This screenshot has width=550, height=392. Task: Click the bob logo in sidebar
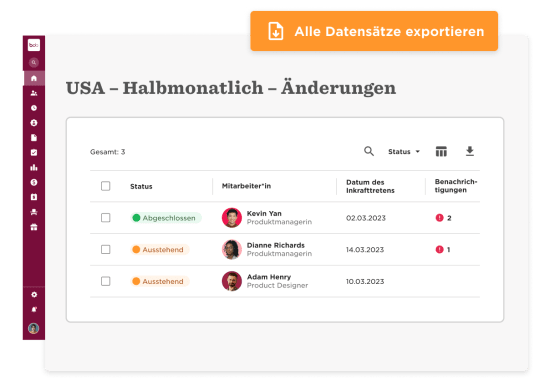pos(34,45)
